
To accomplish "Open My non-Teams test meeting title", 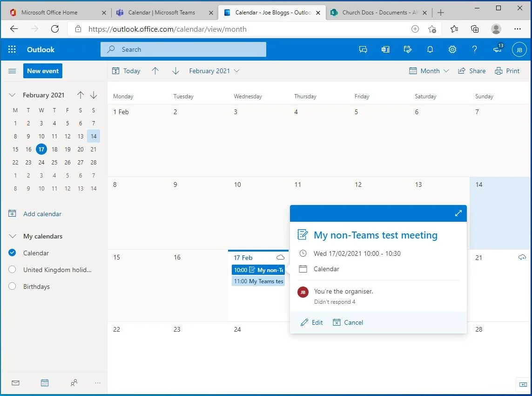I will [375, 235].
